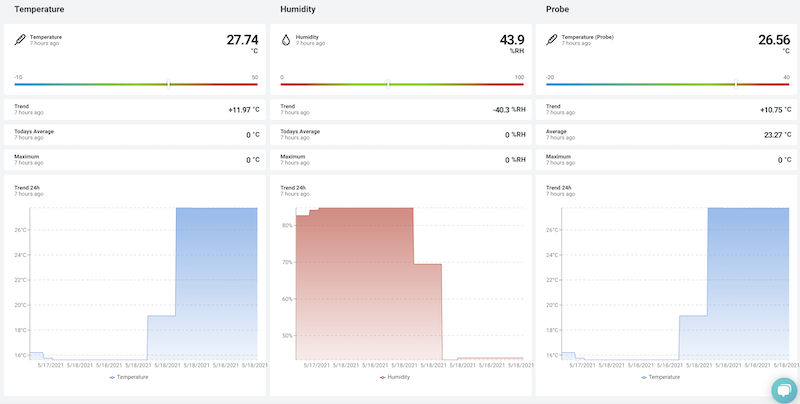
Task: Click the thermometer icon in Probe card
Action: pos(552,40)
